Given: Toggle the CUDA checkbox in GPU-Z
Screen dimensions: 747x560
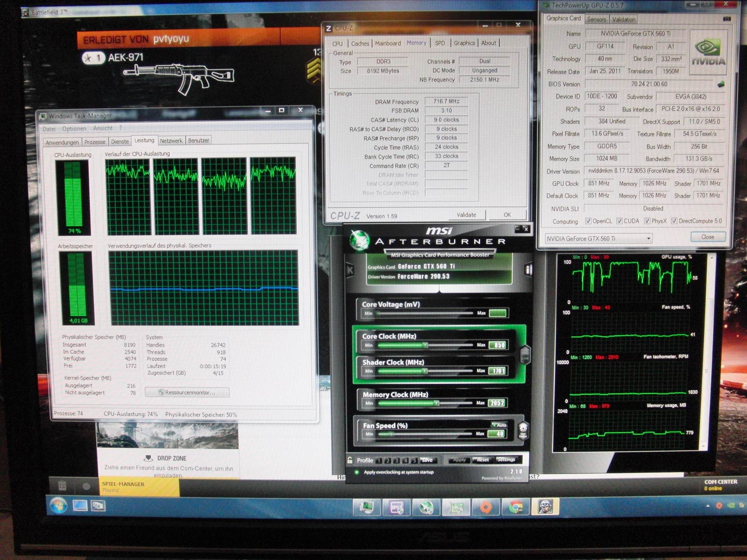Looking at the screenshot, I should pyautogui.click(x=619, y=221).
